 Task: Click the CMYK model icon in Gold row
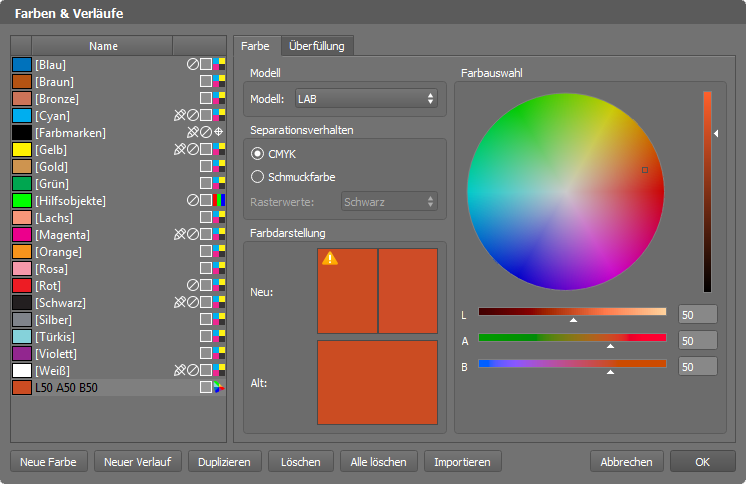pyautogui.click(x=219, y=166)
